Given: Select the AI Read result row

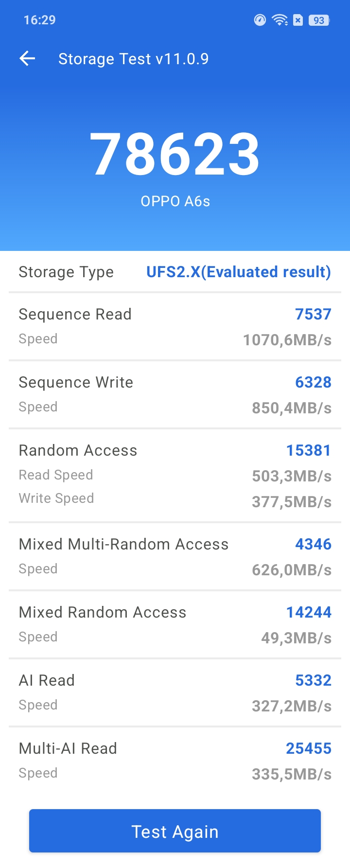Looking at the screenshot, I should [175, 692].
